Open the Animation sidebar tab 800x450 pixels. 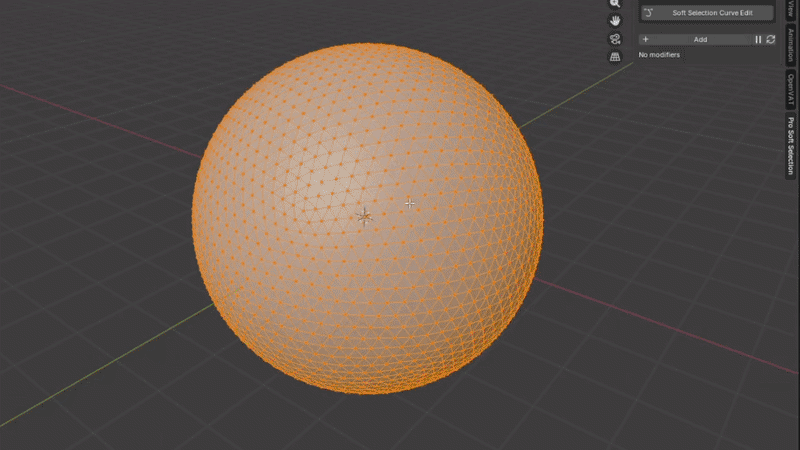[x=790, y=45]
